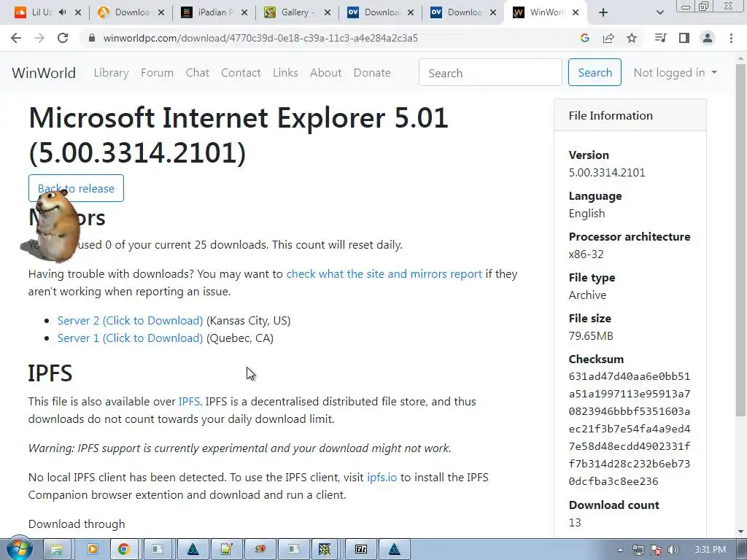Bookmark this page with the star icon

click(632, 38)
